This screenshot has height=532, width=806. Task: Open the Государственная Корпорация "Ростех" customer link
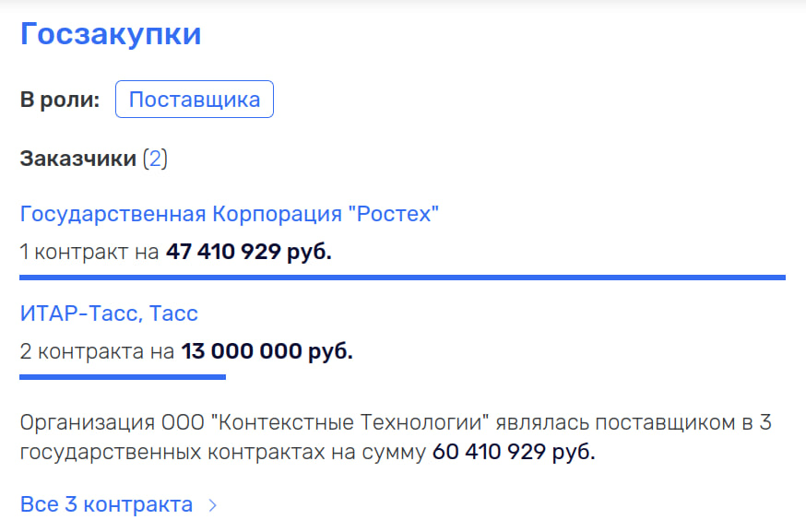tap(230, 214)
